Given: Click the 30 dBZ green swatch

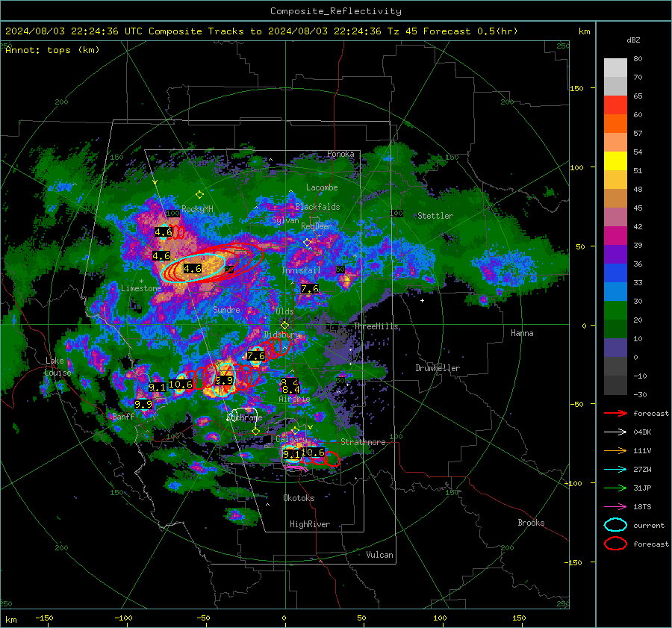Looking at the screenshot, I should click(615, 310).
